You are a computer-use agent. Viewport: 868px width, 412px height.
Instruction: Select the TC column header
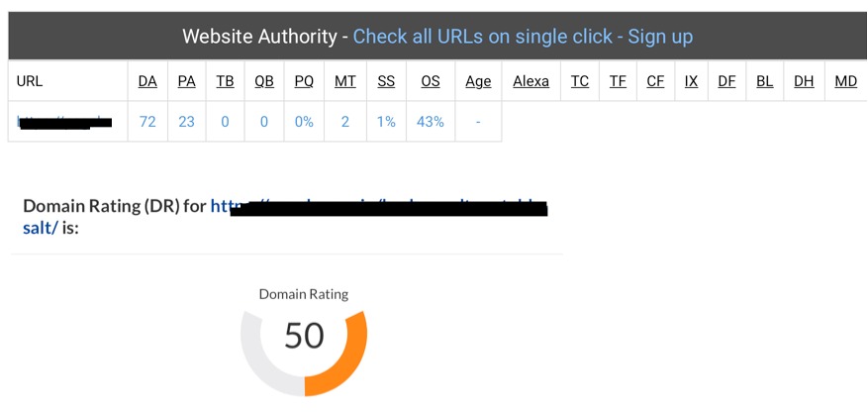point(580,81)
